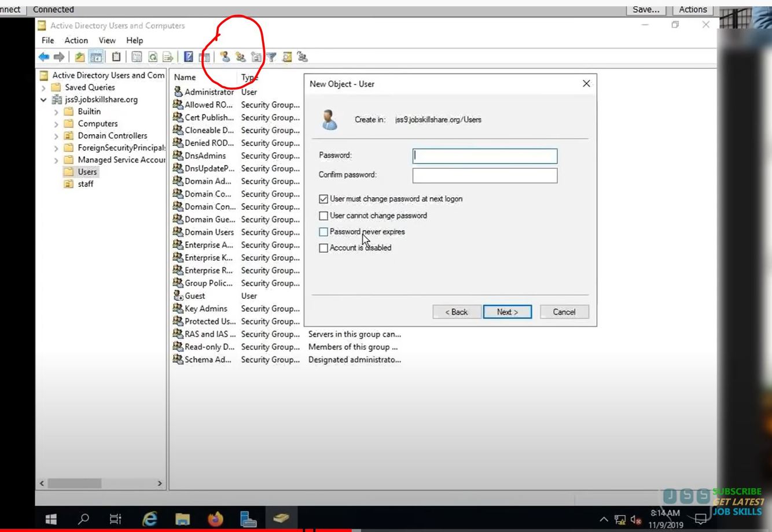Refresh the view with the green arrow icon
Image resolution: width=772 pixels, height=532 pixels.
(153, 57)
